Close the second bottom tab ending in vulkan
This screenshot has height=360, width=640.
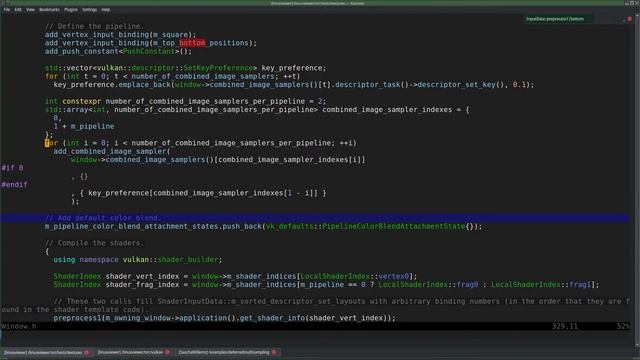click(168, 352)
